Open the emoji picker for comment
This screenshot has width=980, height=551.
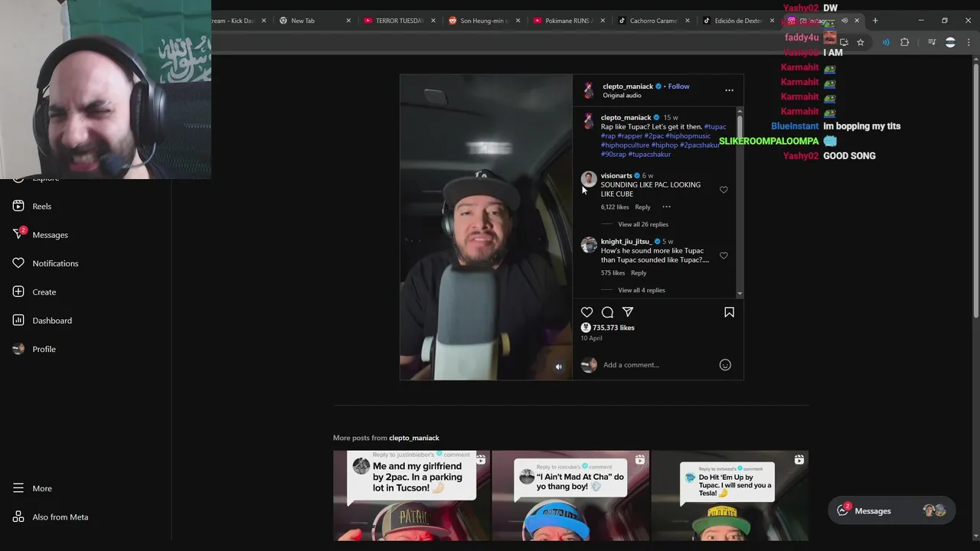[725, 365]
